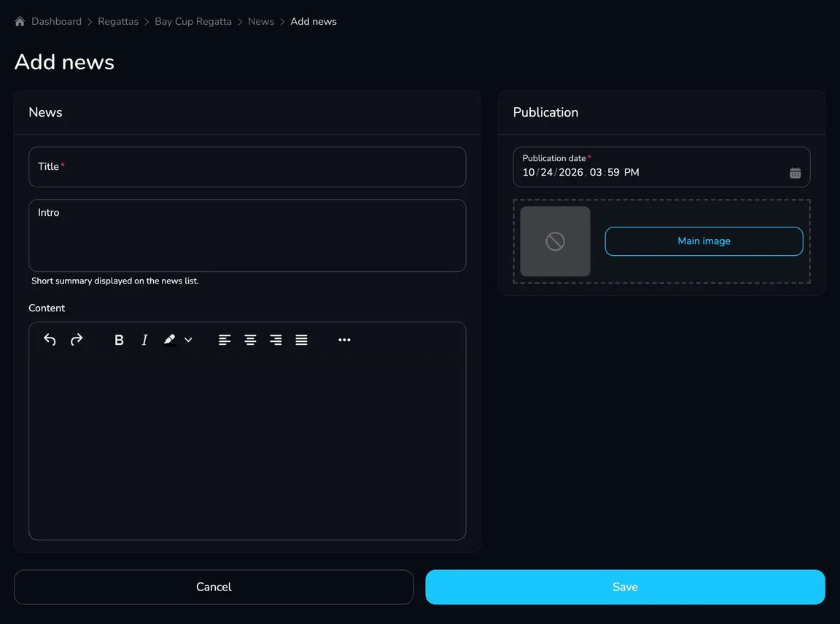Center align the text
The height and width of the screenshot is (624, 840).
click(x=250, y=340)
